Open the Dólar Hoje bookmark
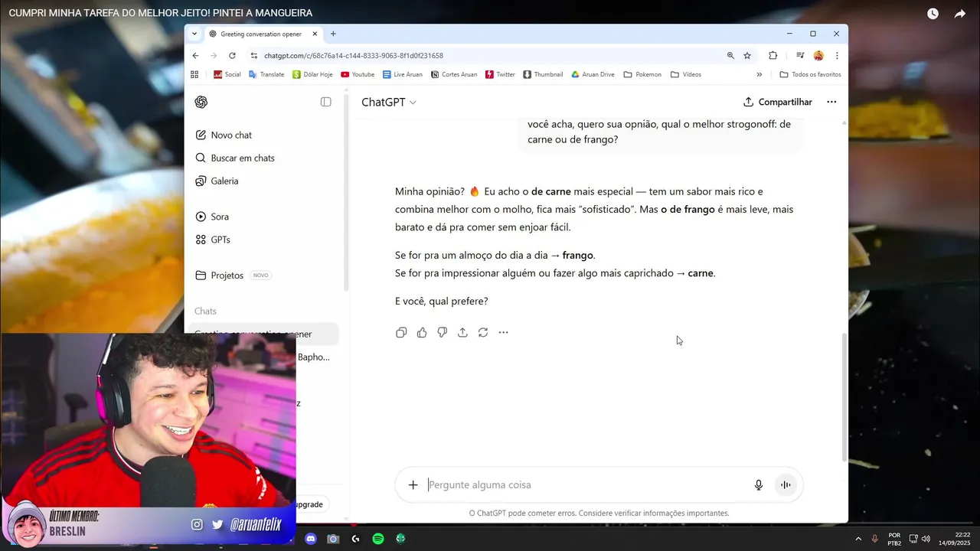Image resolution: width=980 pixels, height=551 pixels. [312, 74]
